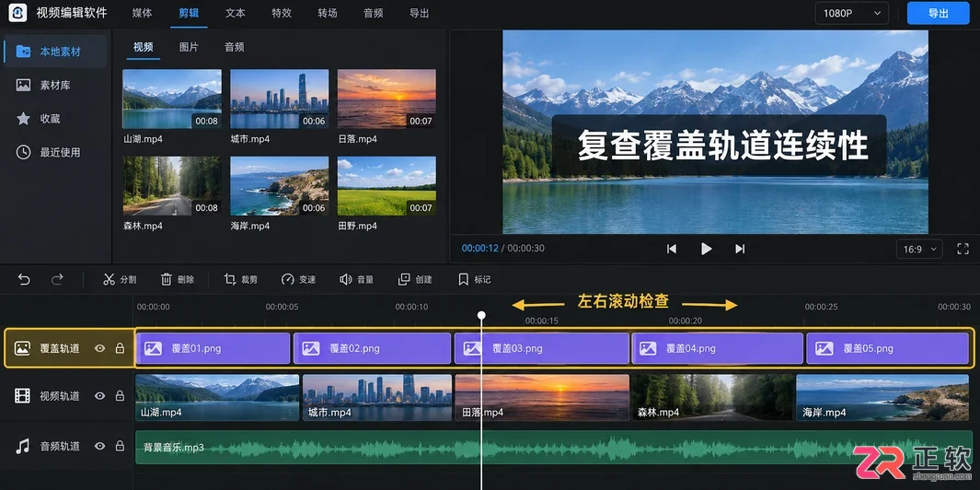Click the 覆盖轨道 image track icon
Image resolution: width=980 pixels, height=490 pixels.
[22, 348]
